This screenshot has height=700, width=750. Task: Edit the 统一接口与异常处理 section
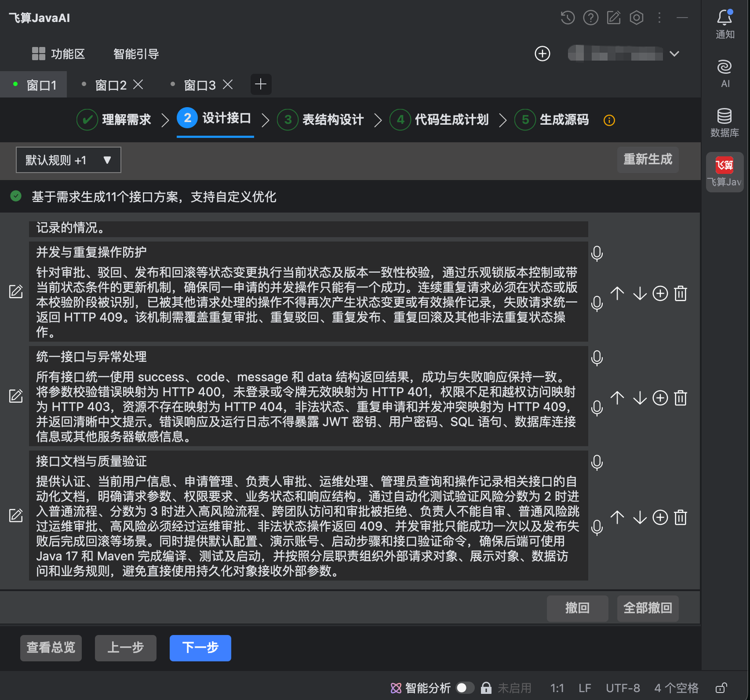16,396
